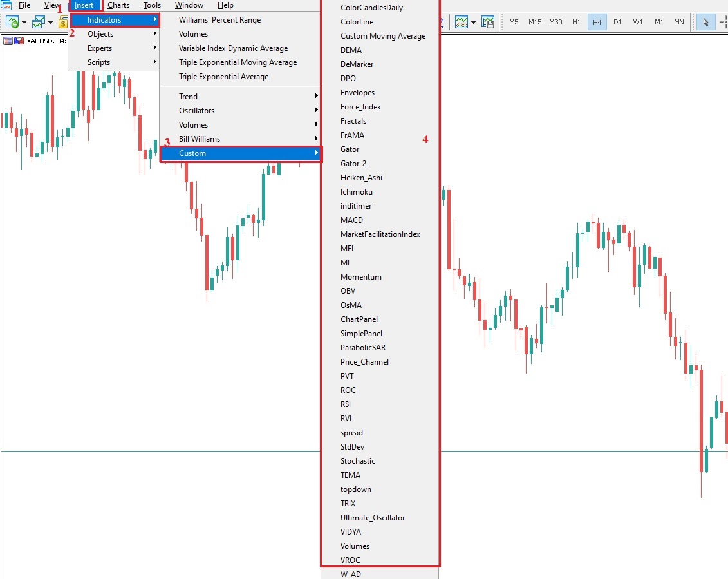This screenshot has width=728, height=579.
Task: Select W_AD custom indicator
Action: 380,574
